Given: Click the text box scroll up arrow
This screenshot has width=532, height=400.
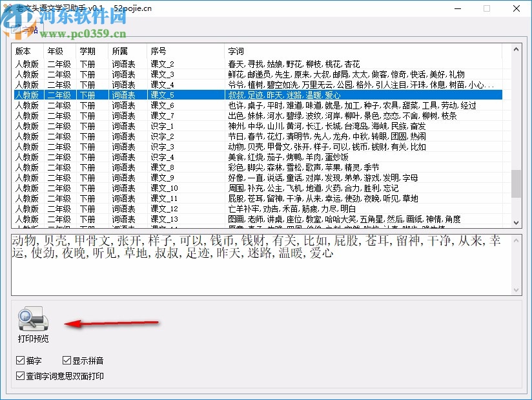Looking at the screenshot, I should pyautogui.click(x=516, y=240).
